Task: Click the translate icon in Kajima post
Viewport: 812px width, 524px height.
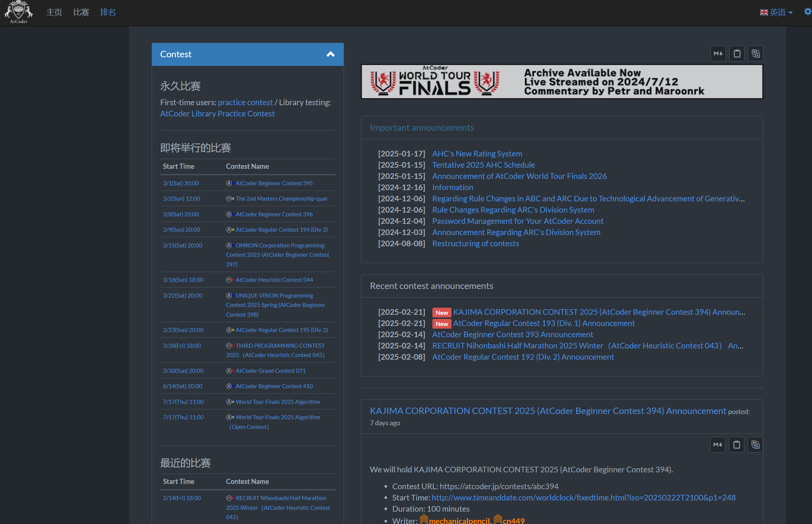Action: point(755,445)
